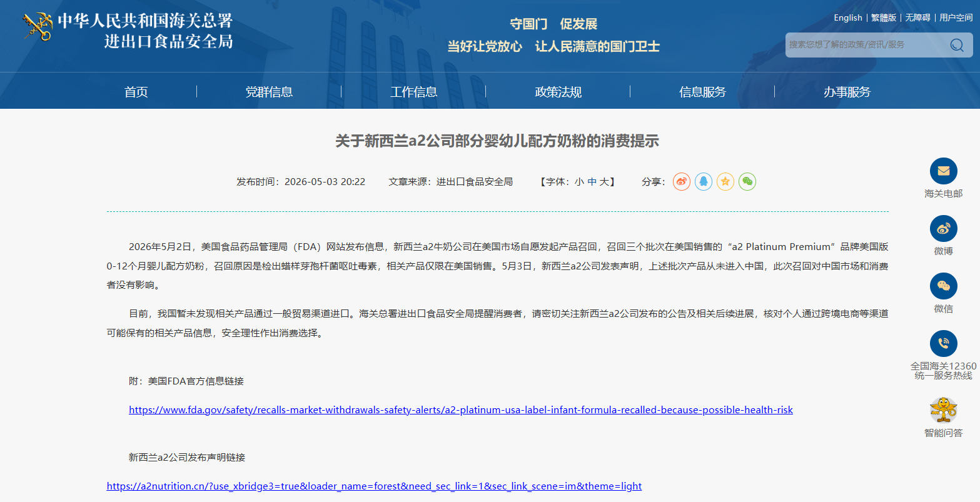The width and height of the screenshot is (980, 502).
Task: Set font size to 大
Action: click(x=604, y=182)
